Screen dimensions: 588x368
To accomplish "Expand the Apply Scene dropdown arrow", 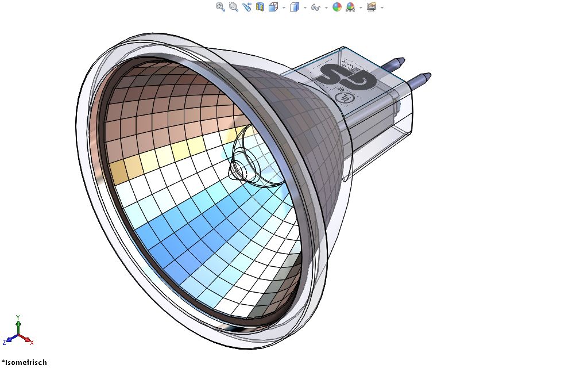I will tap(361, 7).
